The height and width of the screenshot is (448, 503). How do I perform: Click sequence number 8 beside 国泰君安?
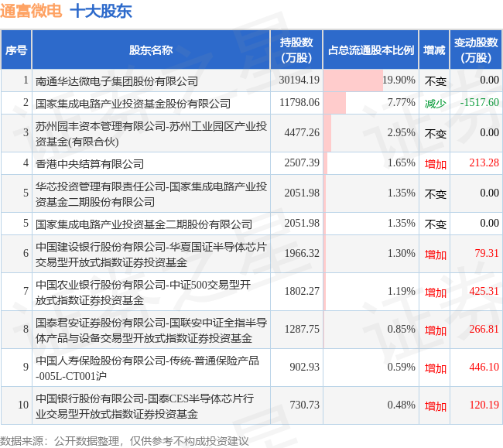pos(26,329)
